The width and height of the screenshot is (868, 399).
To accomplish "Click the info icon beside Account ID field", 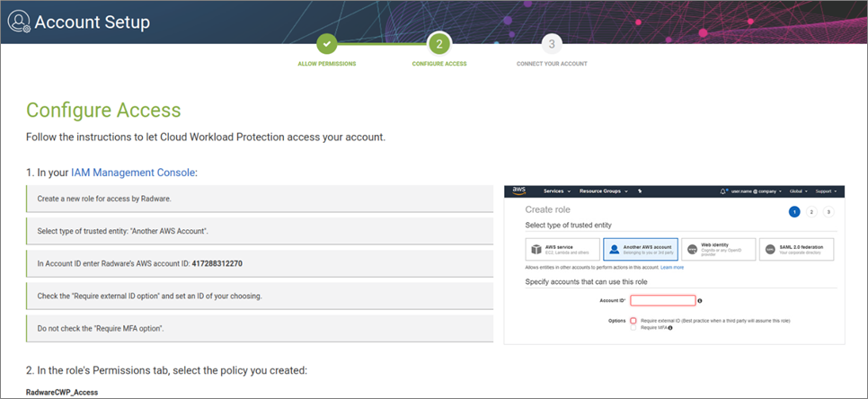I will point(700,300).
